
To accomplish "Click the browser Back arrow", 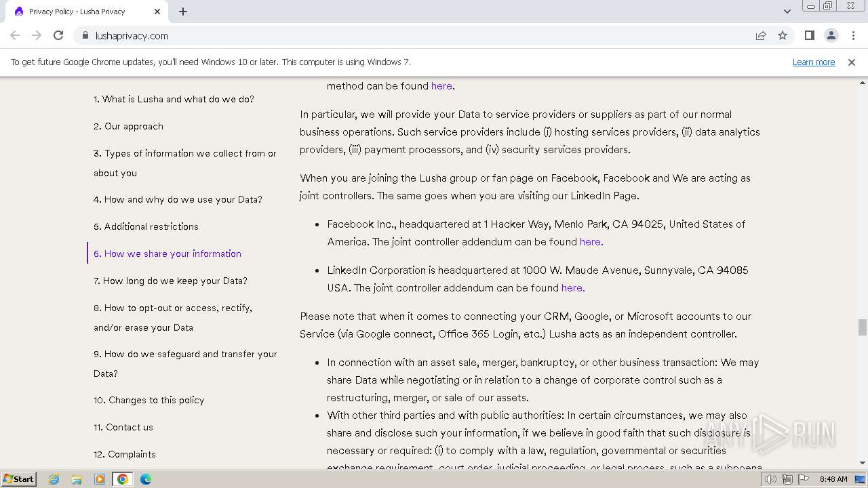I will [15, 35].
